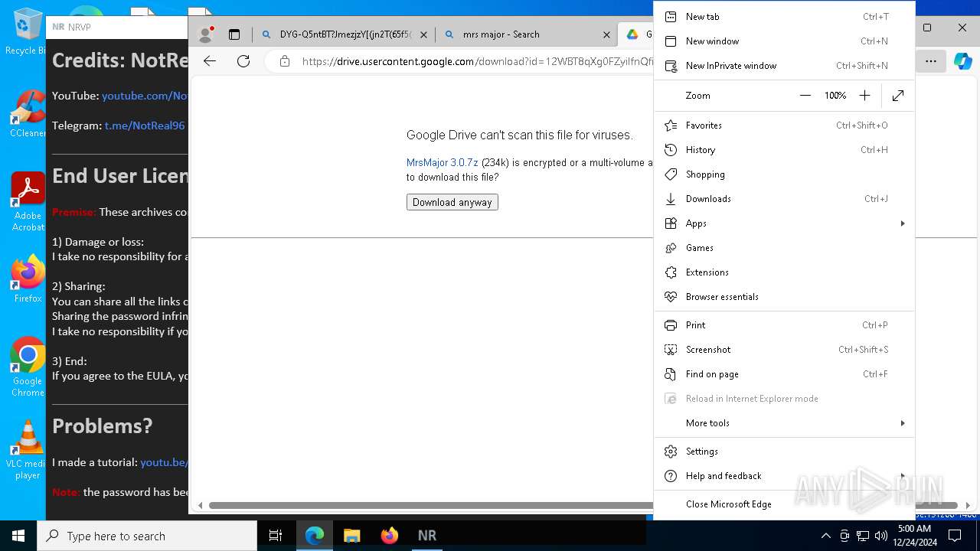Close the mrs major Search tab

click(x=606, y=34)
